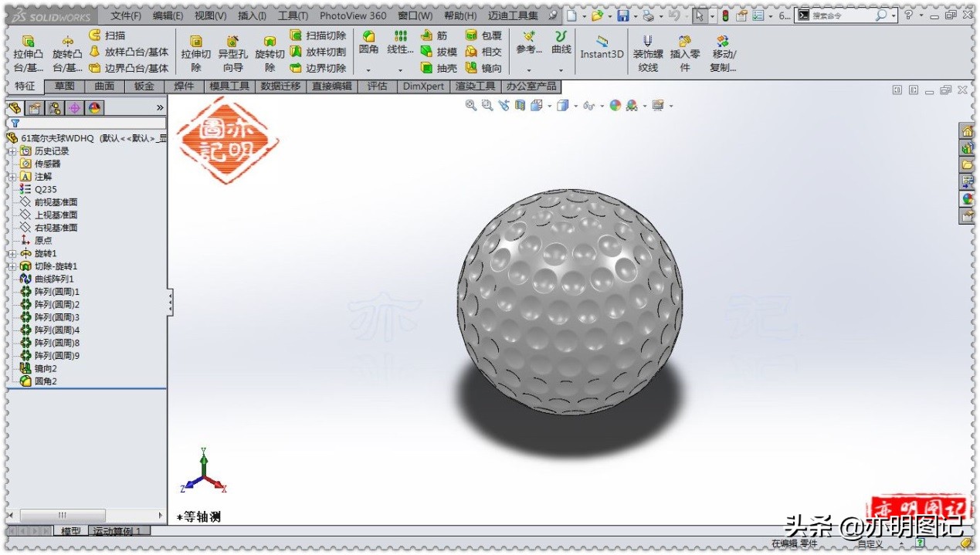Toggle Hide/Show Items glasses icon
Screen dimensions: 980x555
point(588,106)
